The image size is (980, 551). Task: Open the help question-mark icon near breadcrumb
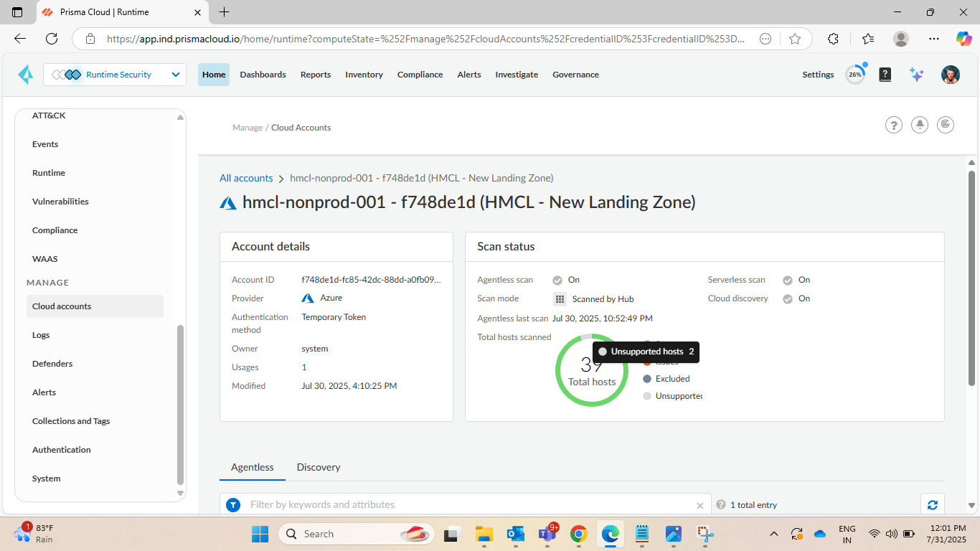pyautogui.click(x=893, y=126)
